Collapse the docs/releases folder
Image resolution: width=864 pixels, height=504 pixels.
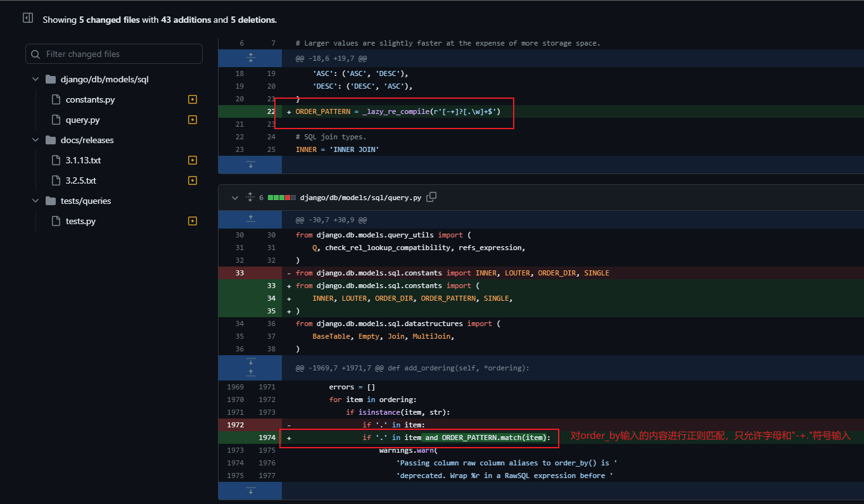point(35,139)
